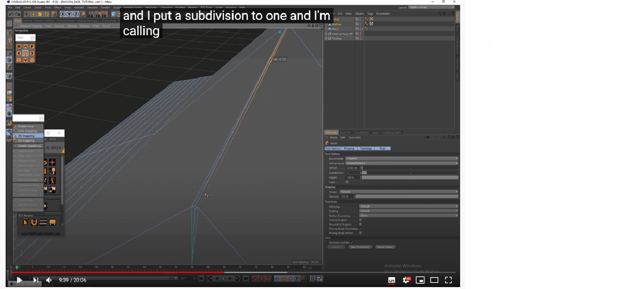The image size is (644, 289).
Task: Toggle subtitles on the video player
Action: click(x=391, y=280)
